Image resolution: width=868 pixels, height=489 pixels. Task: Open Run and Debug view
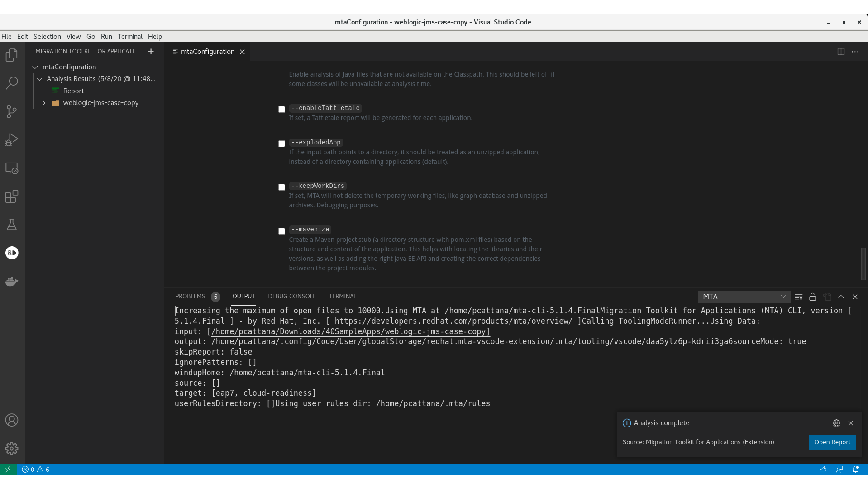click(x=12, y=140)
